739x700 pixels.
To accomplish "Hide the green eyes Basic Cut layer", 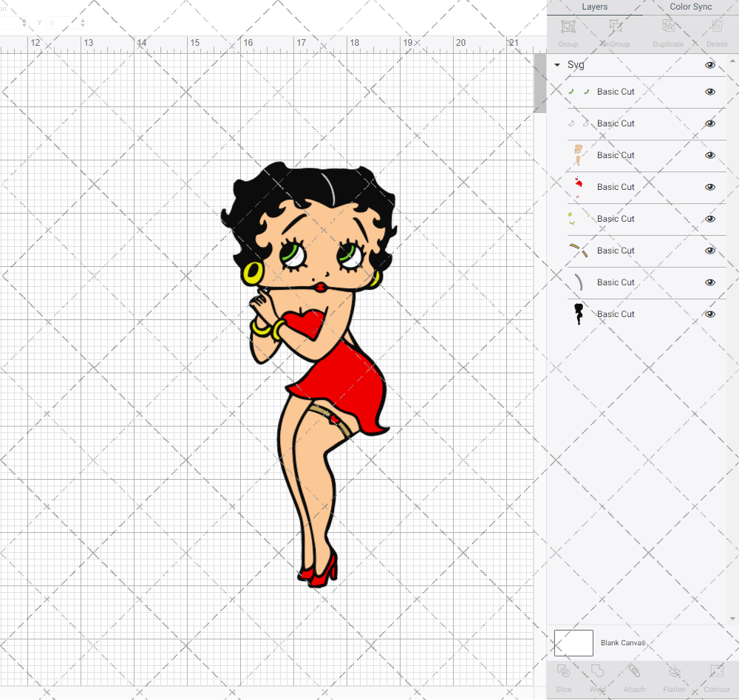I will pyautogui.click(x=710, y=92).
